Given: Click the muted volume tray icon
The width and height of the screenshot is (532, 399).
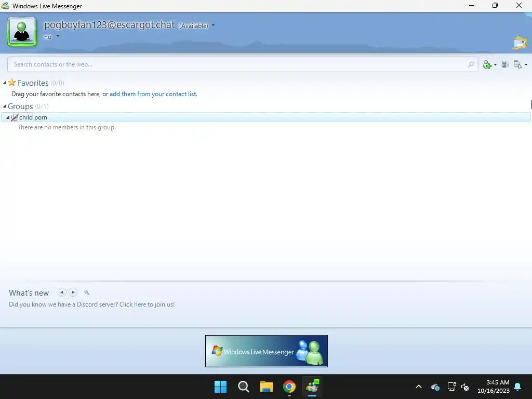Looking at the screenshot, I should coord(465,387).
